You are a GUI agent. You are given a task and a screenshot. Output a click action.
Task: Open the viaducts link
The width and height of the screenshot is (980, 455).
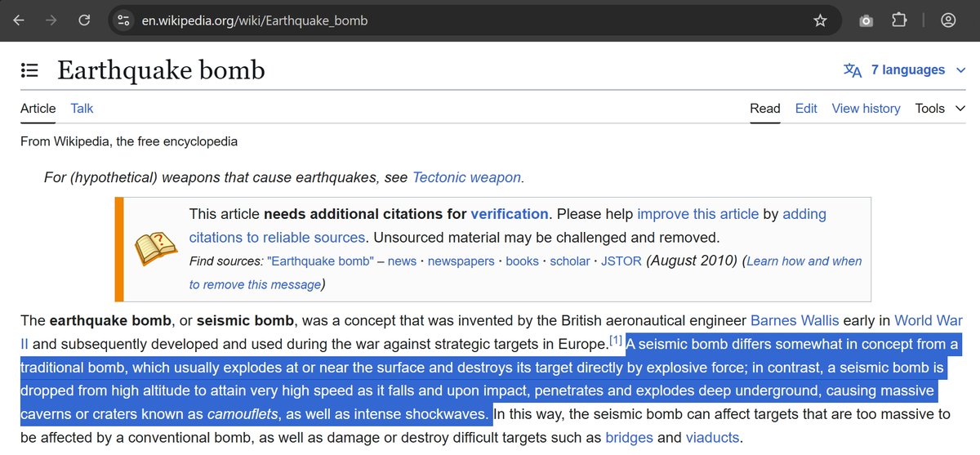tap(712, 437)
